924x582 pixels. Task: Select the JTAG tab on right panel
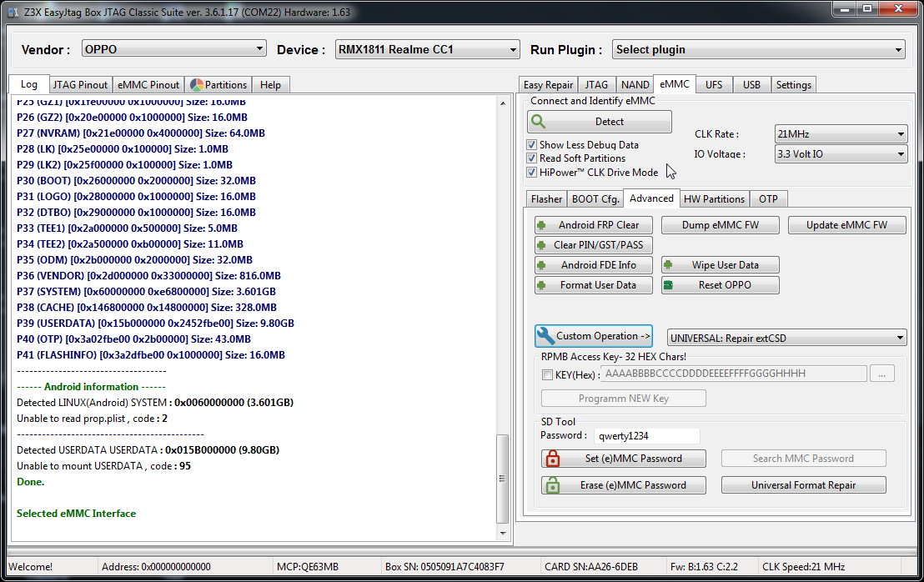pos(596,85)
